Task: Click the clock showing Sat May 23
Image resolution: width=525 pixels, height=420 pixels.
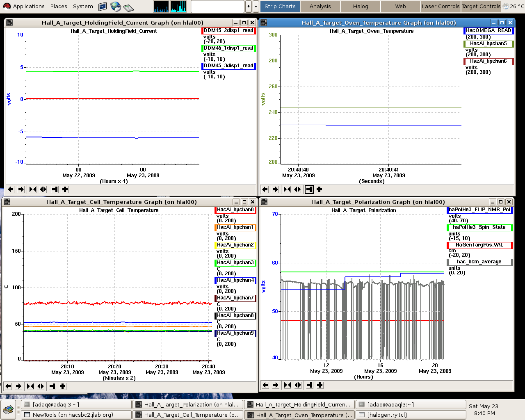Action: (x=484, y=410)
